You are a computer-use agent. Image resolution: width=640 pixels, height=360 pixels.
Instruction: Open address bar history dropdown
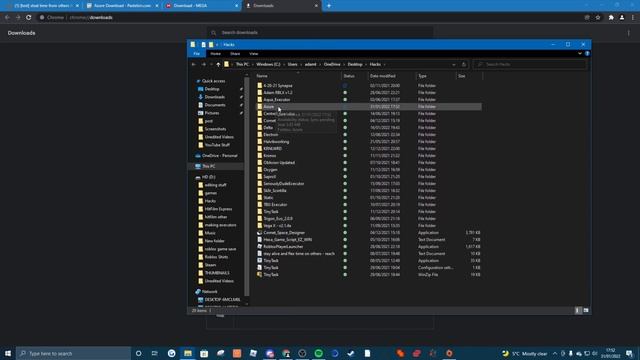(453, 64)
